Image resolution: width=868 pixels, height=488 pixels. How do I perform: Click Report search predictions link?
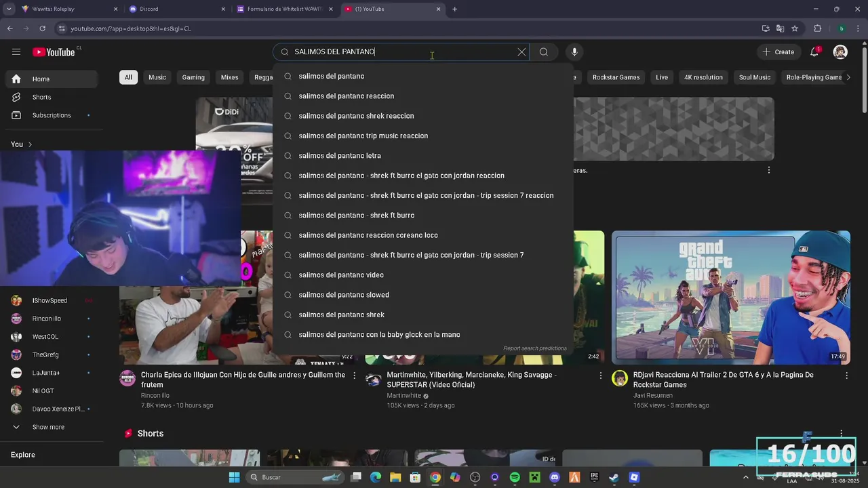pos(534,348)
